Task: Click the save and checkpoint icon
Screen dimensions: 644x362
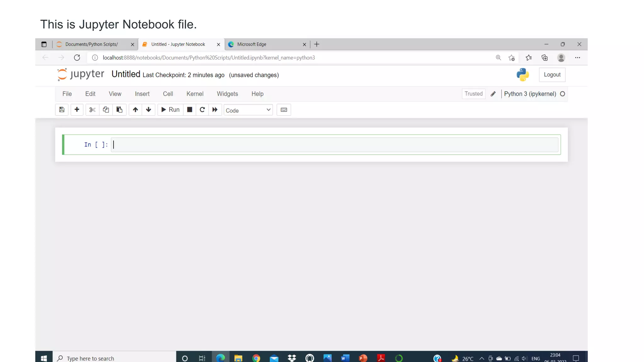Action: tap(62, 110)
